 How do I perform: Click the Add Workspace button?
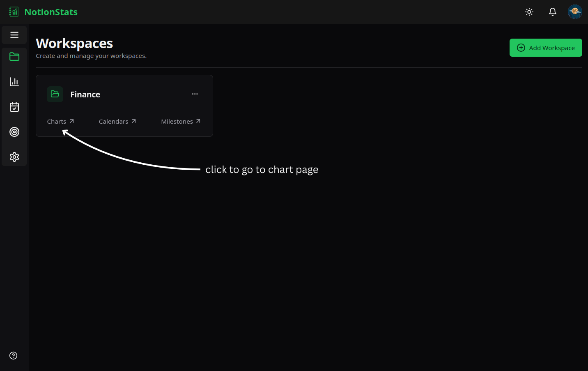[545, 48]
